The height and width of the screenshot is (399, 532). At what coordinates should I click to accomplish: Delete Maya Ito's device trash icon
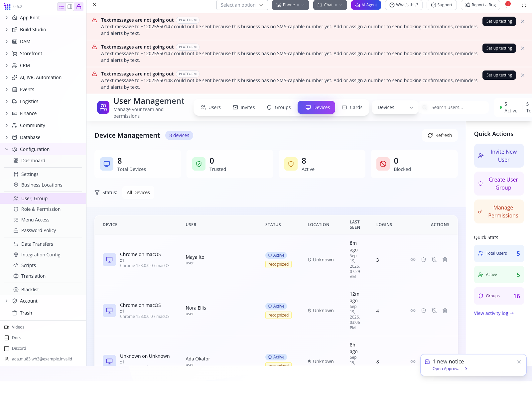(445, 260)
